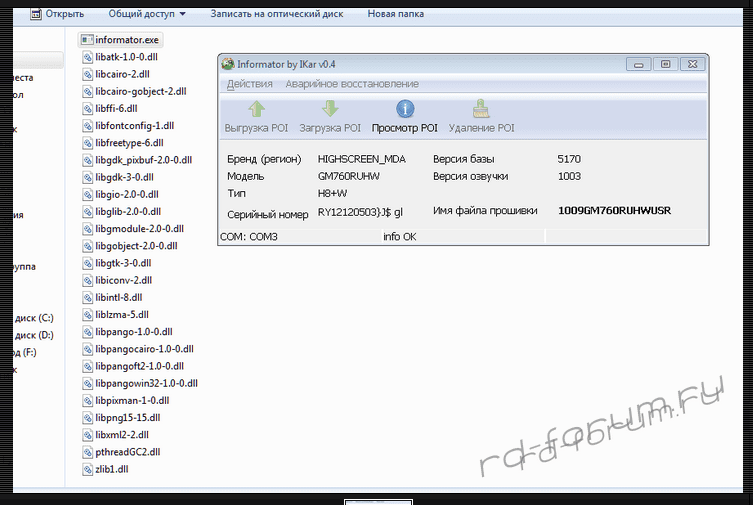
Task: Select the libatk-1.0-0.dll file icon
Action: (x=87, y=57)
